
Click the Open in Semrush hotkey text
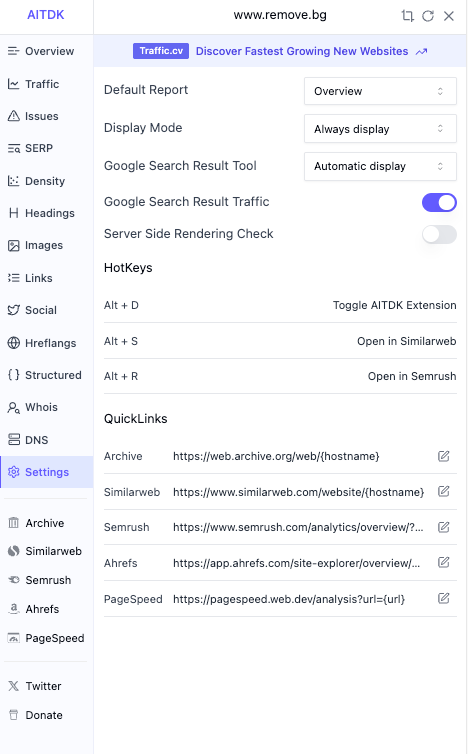pyautogui.click(x=412, y=376)
